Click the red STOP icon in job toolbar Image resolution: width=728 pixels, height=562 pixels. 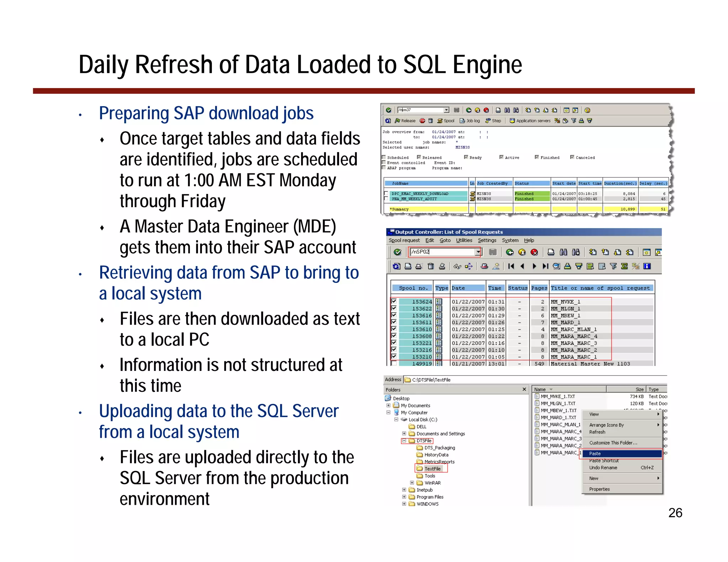422,121
